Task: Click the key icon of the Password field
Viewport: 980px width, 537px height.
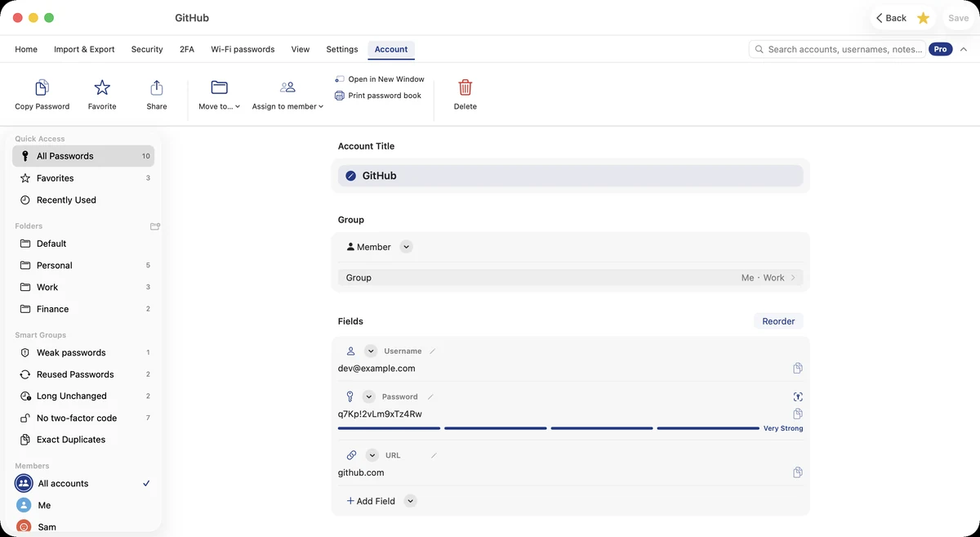Action: pyautogui.click(x=350, y=396)
